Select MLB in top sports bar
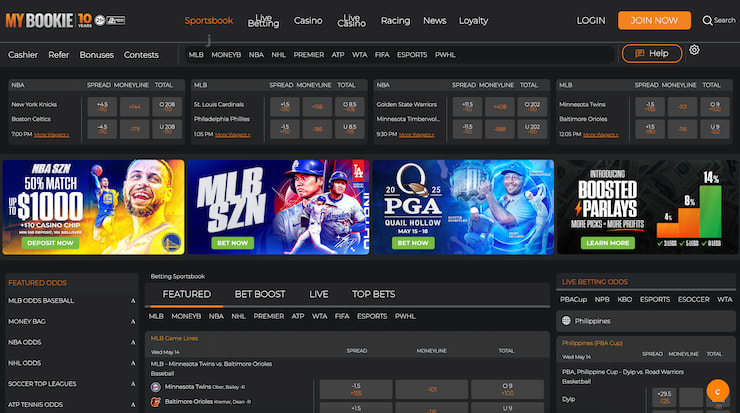Viewport: 740px width, 413px height. coord(196,55)
